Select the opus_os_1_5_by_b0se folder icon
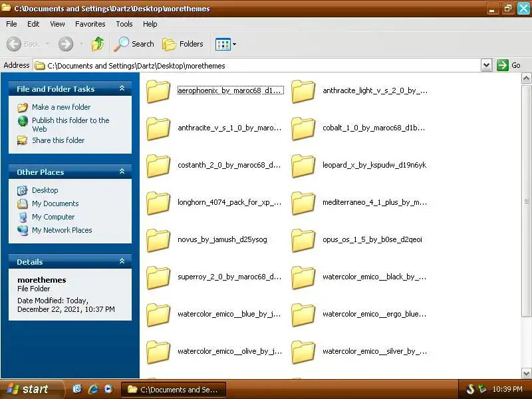532x399 pixels. (x=303, y=240)
